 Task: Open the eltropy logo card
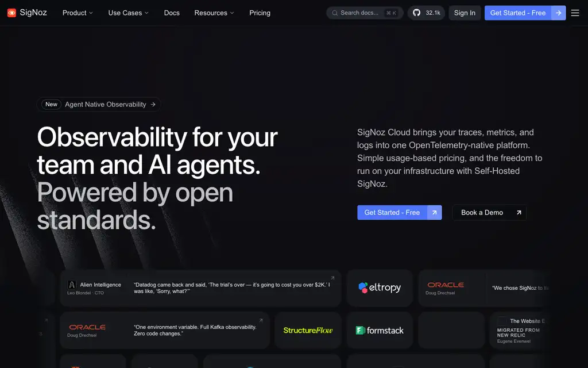pyautogui.click(x=380, y=288)
